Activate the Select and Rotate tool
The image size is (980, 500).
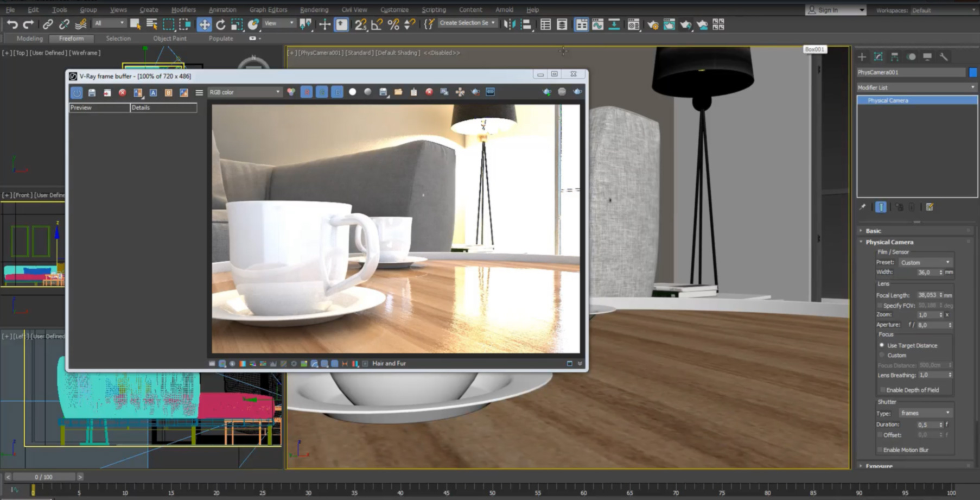pos(221,24)
